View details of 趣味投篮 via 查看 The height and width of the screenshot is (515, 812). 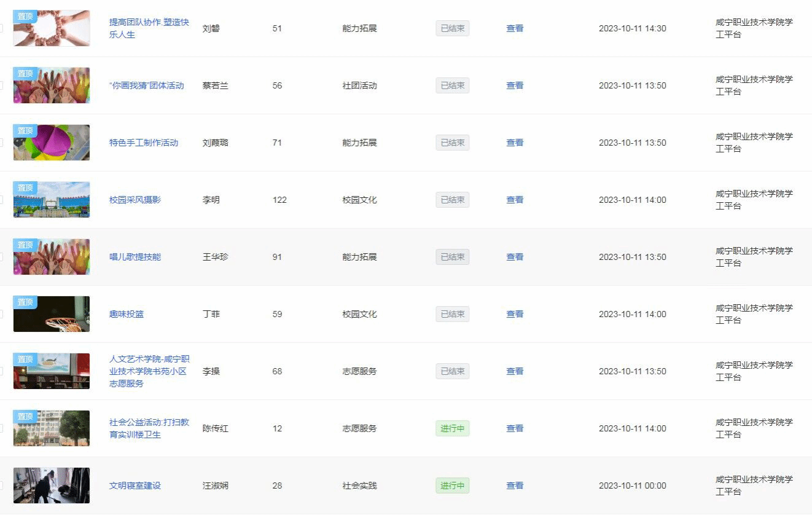click(x=515, y=314)
